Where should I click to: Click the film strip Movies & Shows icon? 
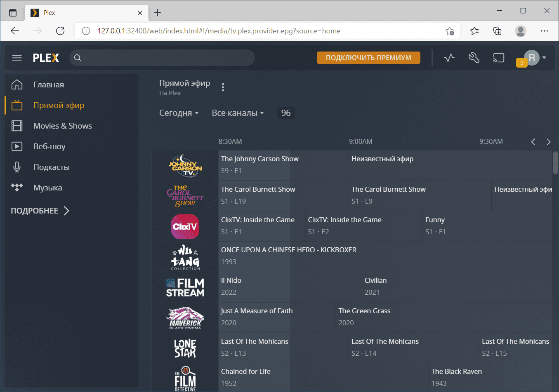(17, 126)
